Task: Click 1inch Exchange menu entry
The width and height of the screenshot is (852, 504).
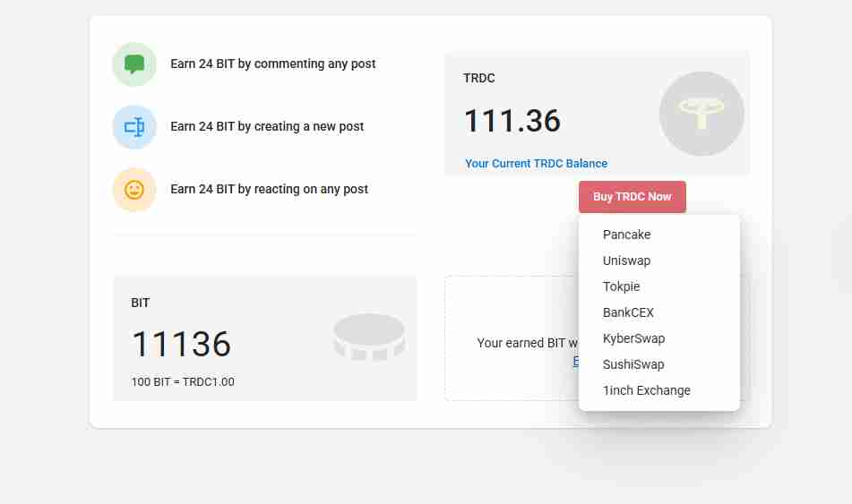Action: (647, 390)
